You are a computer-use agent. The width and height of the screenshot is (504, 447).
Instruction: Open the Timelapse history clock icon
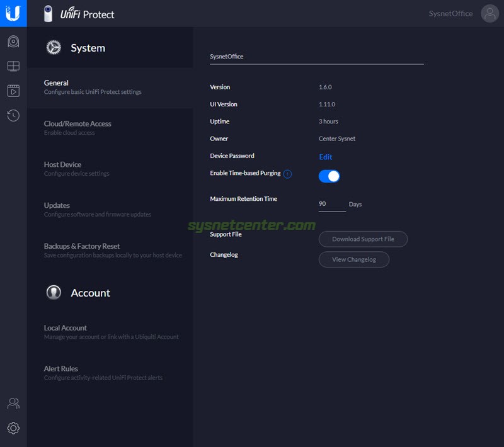point(13,116)
